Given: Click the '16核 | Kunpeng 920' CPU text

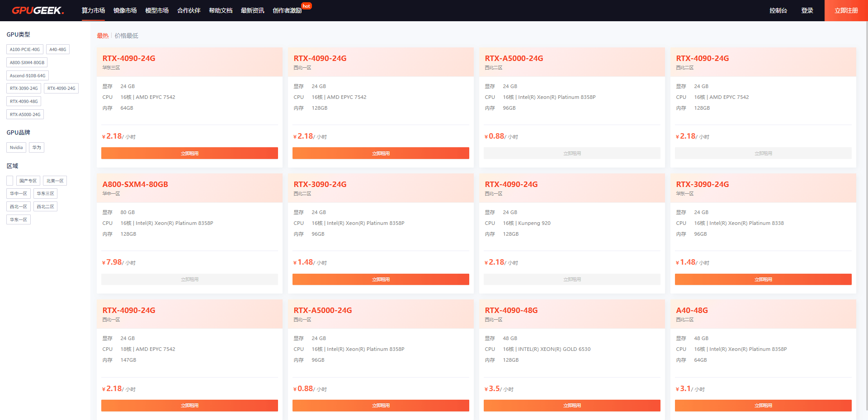Looking at the screenshot, I should click(x=527, y=223).
